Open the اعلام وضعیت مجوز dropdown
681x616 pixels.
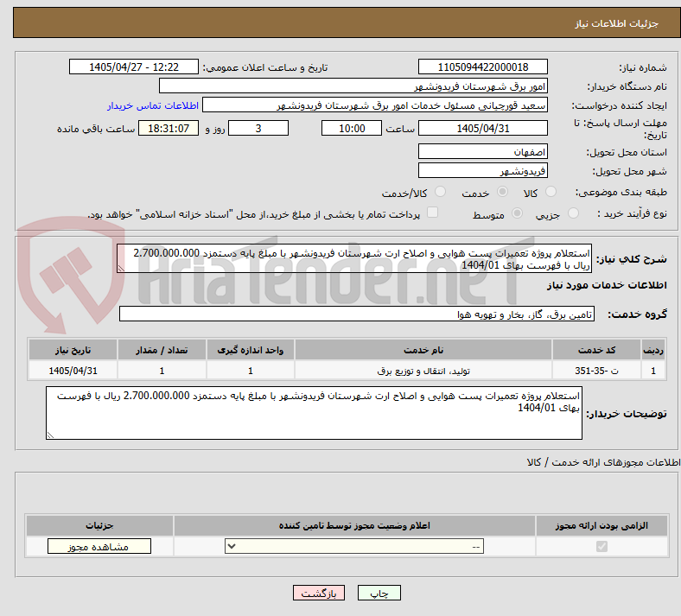click(x=354, y=546)
